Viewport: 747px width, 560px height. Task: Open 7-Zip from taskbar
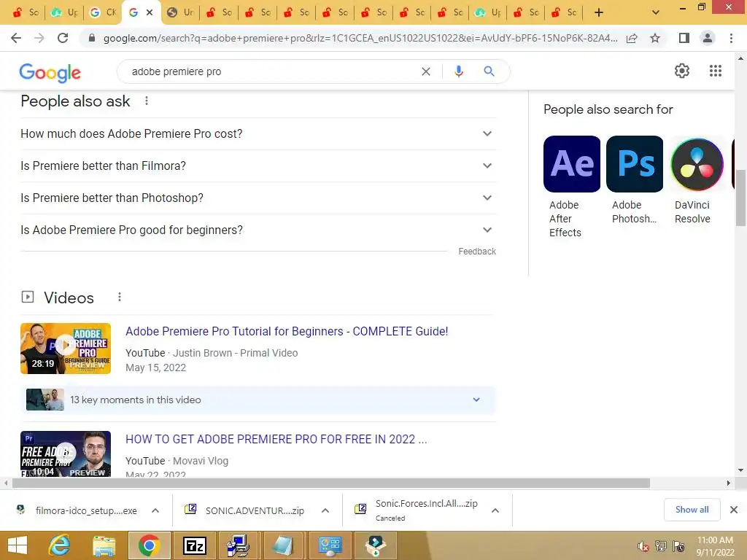[x=194, y=545]
